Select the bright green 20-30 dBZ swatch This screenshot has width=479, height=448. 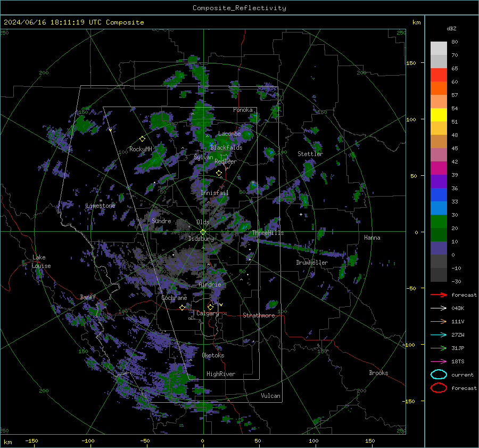[439, 222]
